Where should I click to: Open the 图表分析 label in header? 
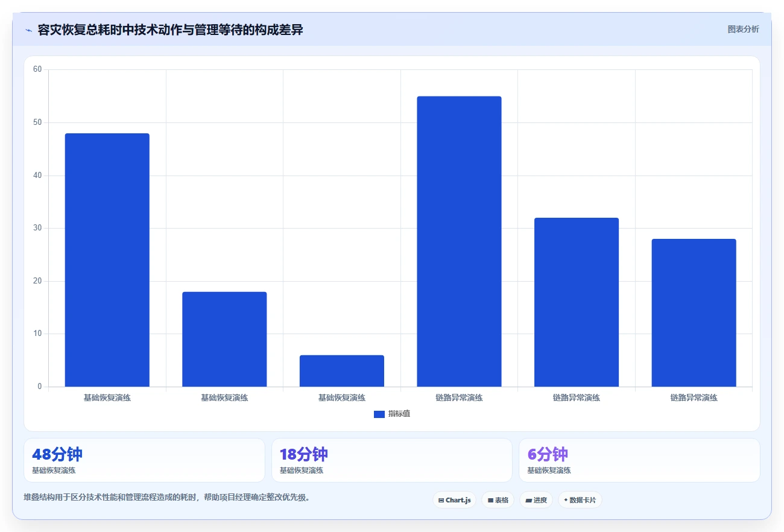pyautogui.click(x=743, y=29)
